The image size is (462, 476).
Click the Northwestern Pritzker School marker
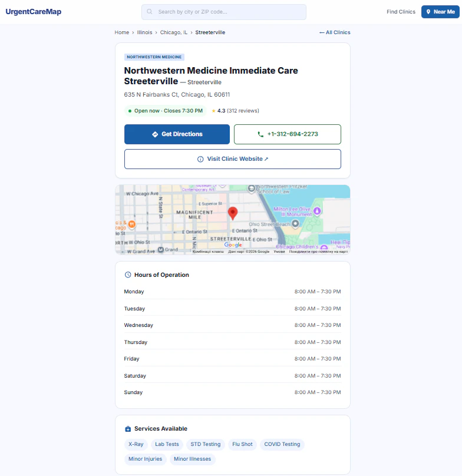point(251,188)
